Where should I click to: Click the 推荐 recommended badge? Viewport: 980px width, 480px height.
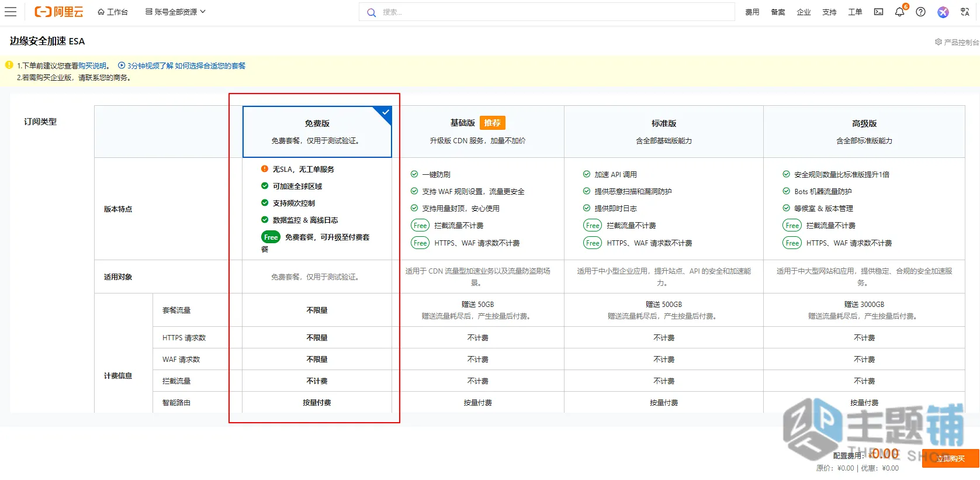point(493,123)
